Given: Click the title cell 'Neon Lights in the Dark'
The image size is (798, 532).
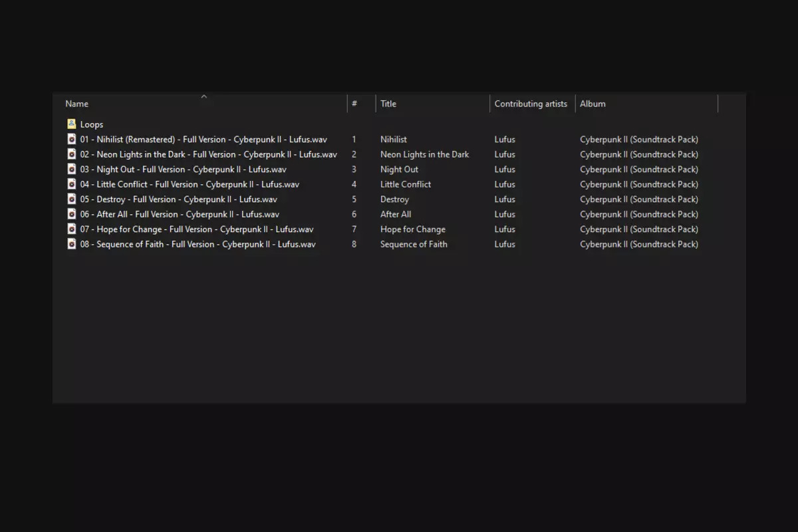Looking at the screenshot, I should point(425,154).
